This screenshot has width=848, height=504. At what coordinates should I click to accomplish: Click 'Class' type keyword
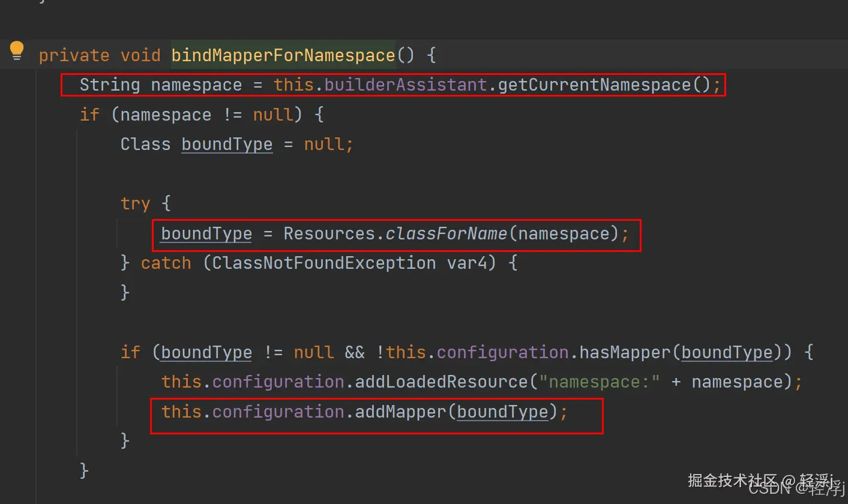(145, 145)
